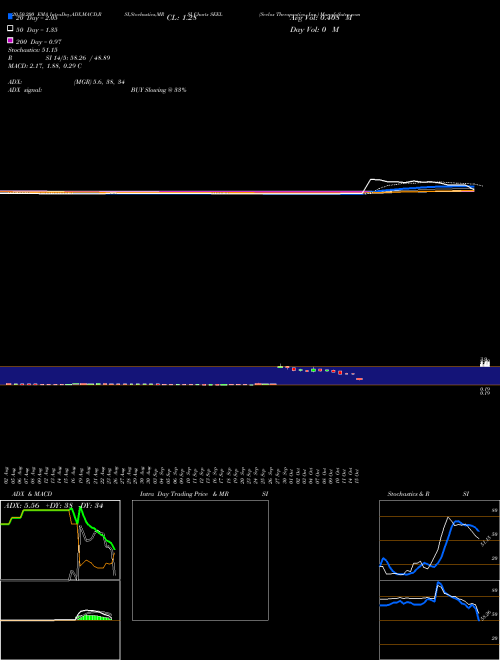Image resolution: width=500 pixels, height=660 pixels.
Task: Click the white 50 Day EMA legend swatch
Action: click(x=10, y=29)
